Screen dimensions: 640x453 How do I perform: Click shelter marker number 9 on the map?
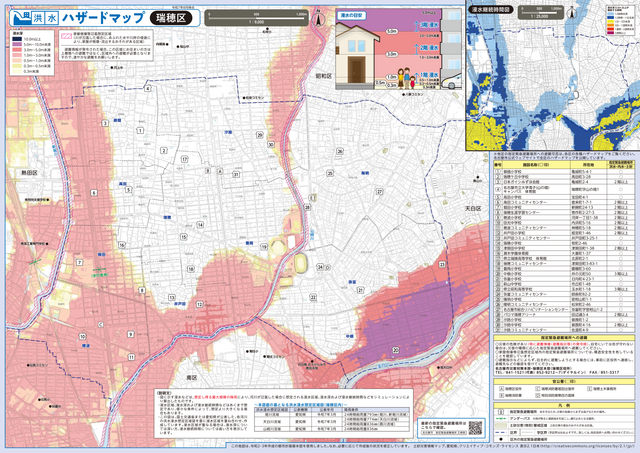pyautogui.click(x=131, y=334)
